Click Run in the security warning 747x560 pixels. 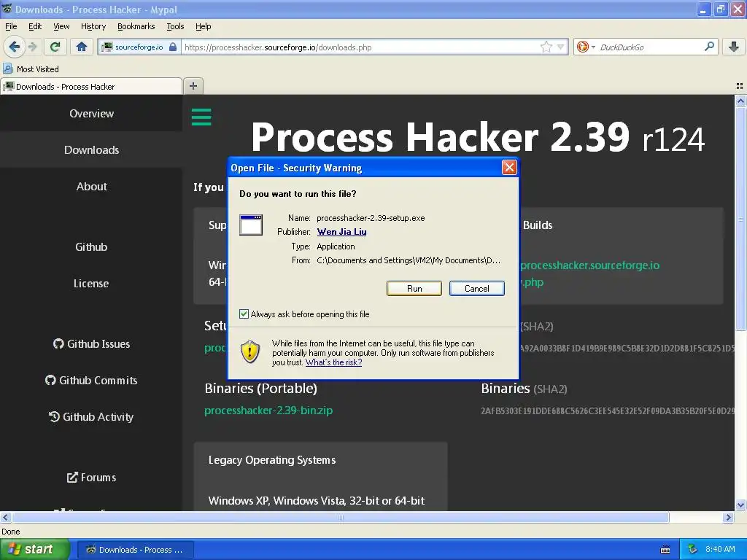414,289
